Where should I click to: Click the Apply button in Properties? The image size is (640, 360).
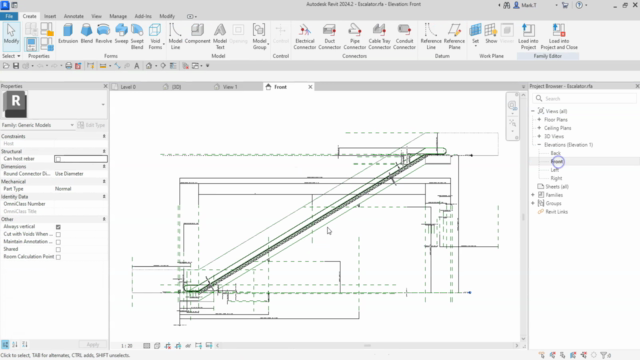[93, 344]
